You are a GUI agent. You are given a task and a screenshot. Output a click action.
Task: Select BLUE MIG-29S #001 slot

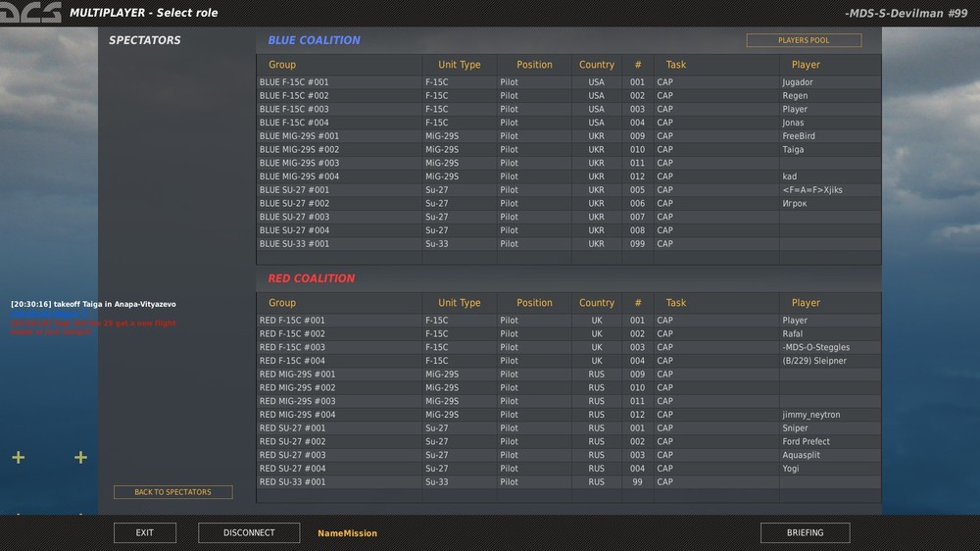point(568,135)
